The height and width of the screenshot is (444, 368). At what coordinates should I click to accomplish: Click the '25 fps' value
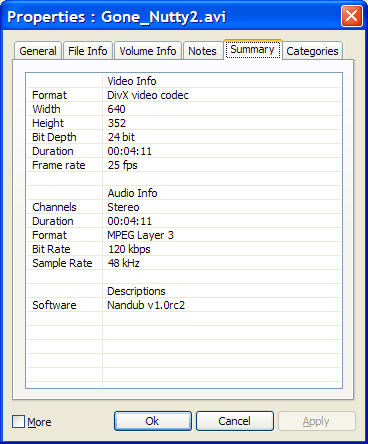point(122,165)
